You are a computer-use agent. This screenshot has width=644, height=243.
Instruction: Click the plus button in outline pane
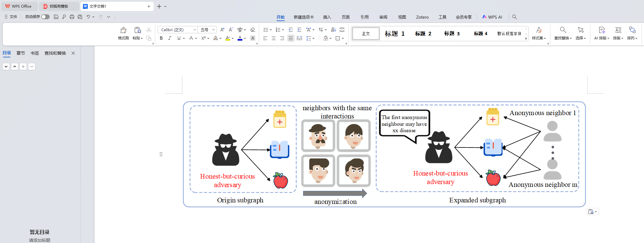click(x=23, y=67)
